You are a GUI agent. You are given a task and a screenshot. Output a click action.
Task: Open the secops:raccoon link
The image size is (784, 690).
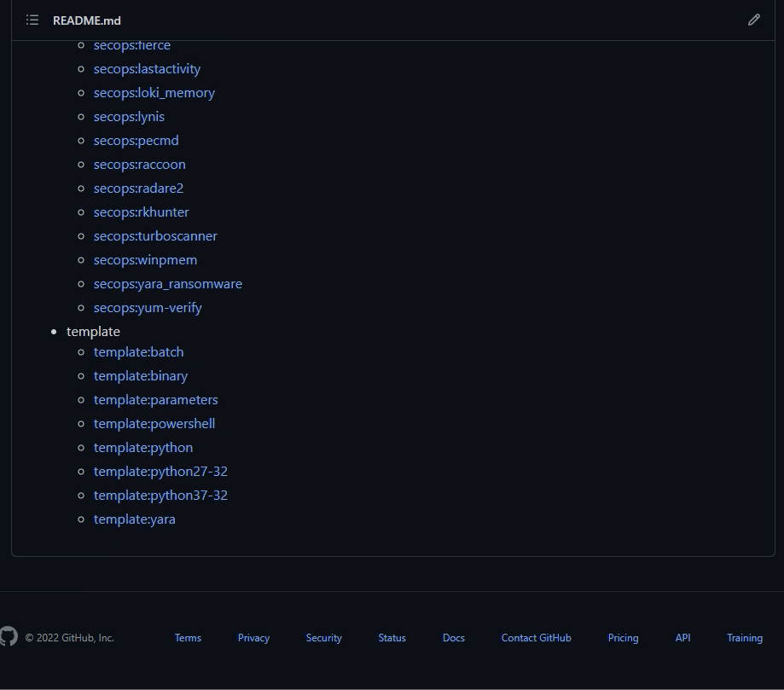click(140, 165)
